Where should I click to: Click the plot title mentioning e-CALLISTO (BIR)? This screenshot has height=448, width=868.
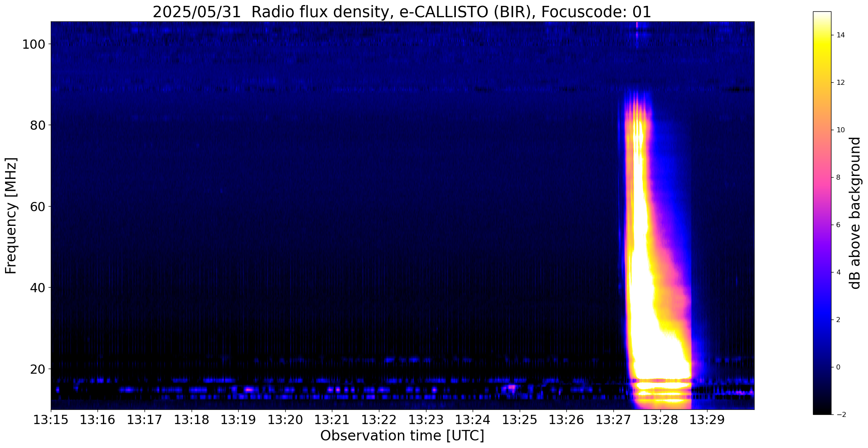click(x=402, y=12)
